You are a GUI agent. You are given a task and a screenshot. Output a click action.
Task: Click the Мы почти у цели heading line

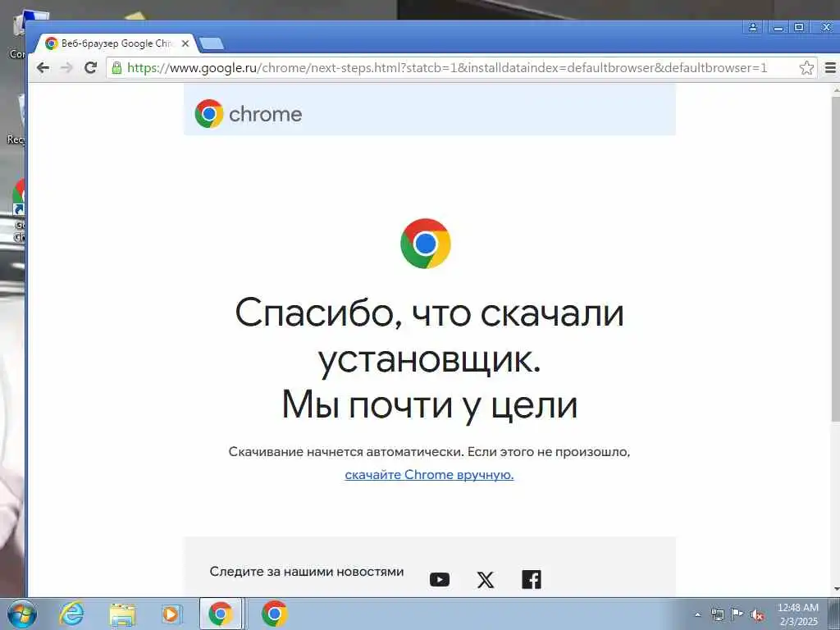[x=430, y=404]
